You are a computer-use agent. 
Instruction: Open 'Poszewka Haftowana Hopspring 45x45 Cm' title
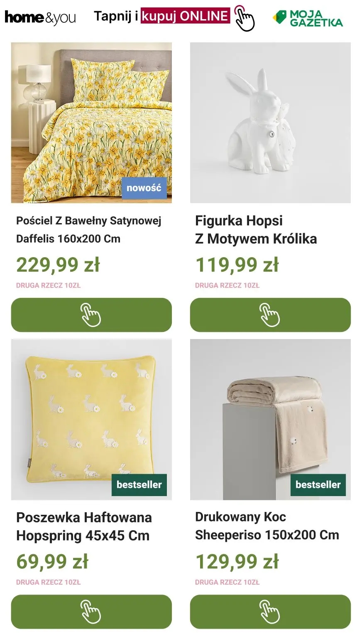click(x=84, y=526)
